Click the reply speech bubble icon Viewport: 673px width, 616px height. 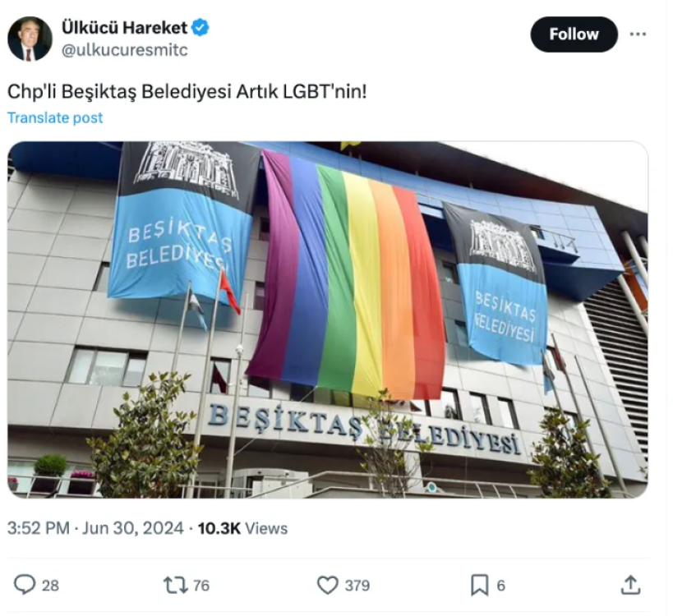click(25, 585)
